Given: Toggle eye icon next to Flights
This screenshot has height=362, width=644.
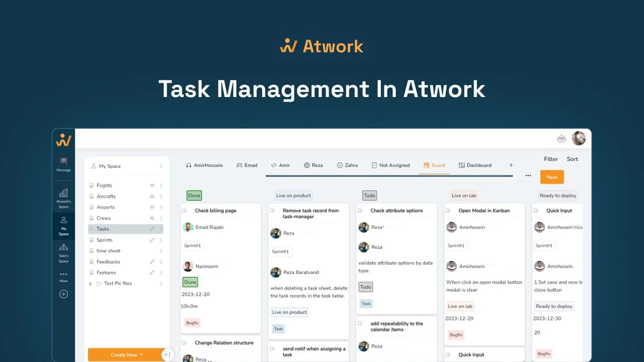Looking at the screenshot, I should point(152,186).
